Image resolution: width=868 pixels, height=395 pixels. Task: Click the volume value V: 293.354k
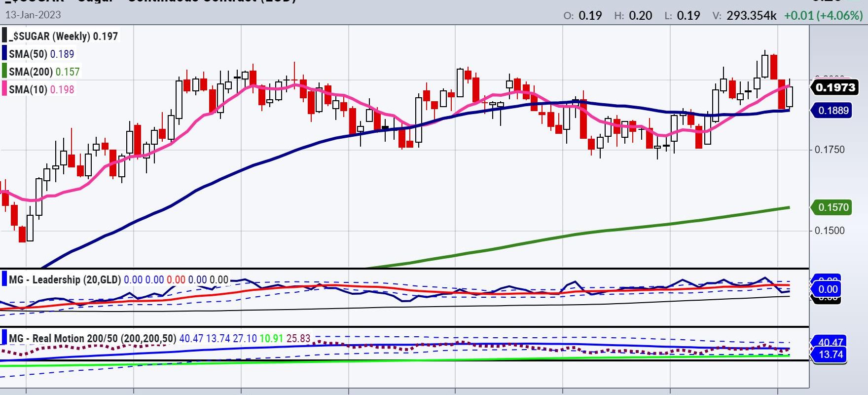pos(745,15)
